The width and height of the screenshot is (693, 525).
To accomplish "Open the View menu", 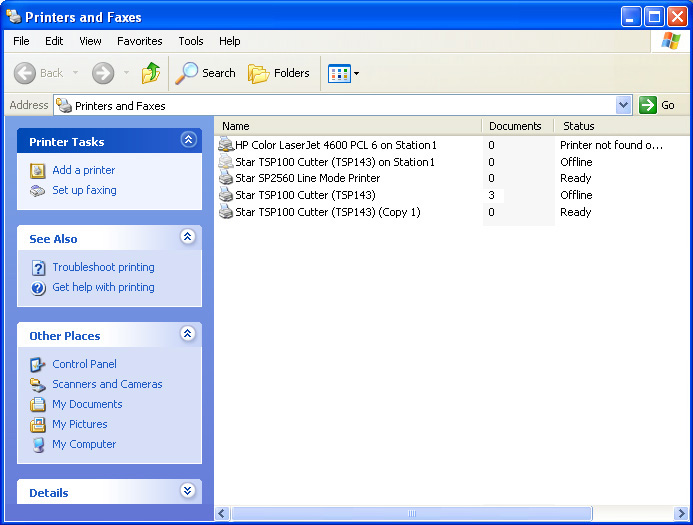I will coord(90,41).
